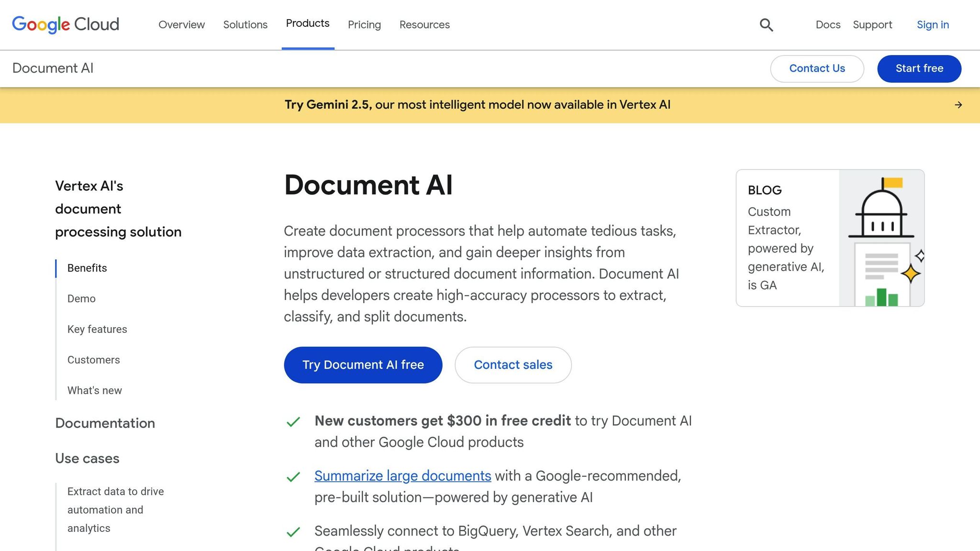Jump to Demo section in sidebar
Viewport: 980px width, 551px height.
click(81, 299)
